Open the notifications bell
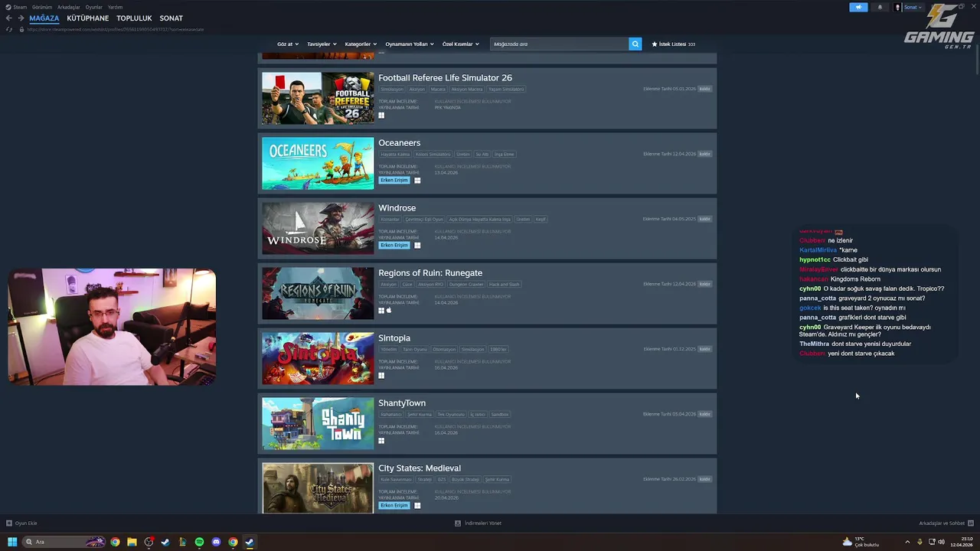The height and width of the screenshot is (551, 980). coord(880,7)
